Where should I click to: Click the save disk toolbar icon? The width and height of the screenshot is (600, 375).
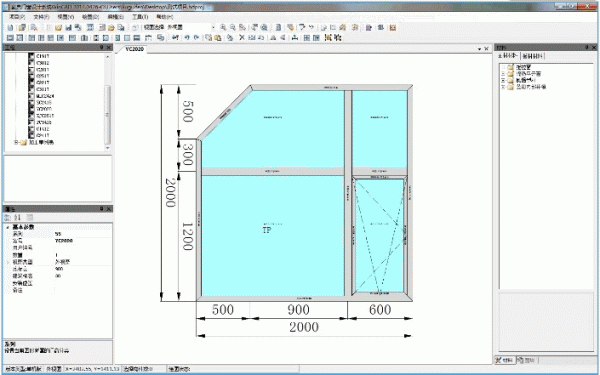(x=68, y=28)
